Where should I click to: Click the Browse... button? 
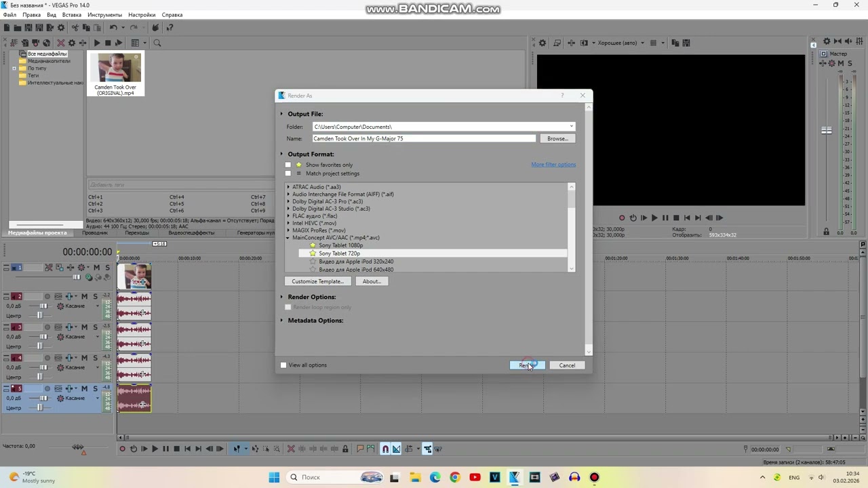click(557, 138)
